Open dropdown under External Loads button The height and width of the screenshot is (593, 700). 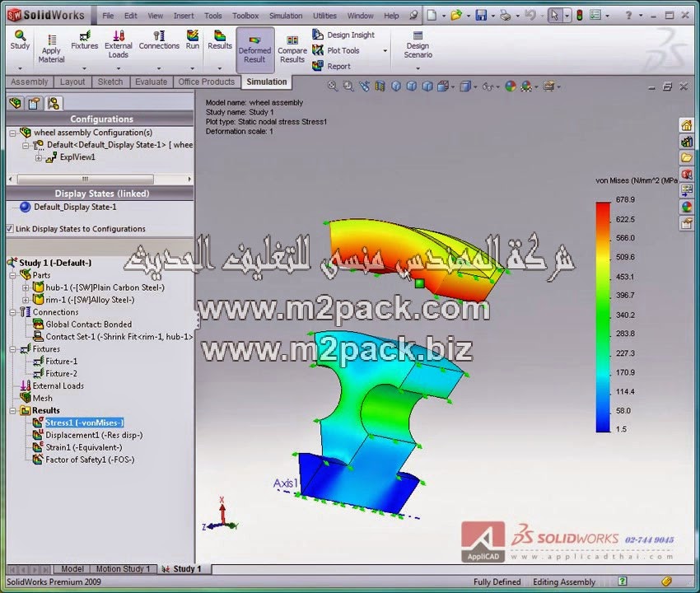tap(119, 68)
